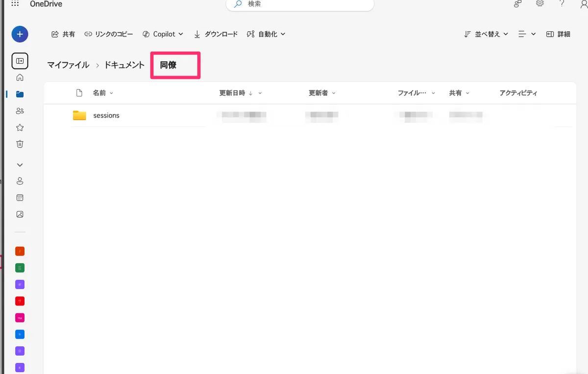Open the 共有 column header menu
The height and width of the screenshot is (374, 588).
coord(459,93)
